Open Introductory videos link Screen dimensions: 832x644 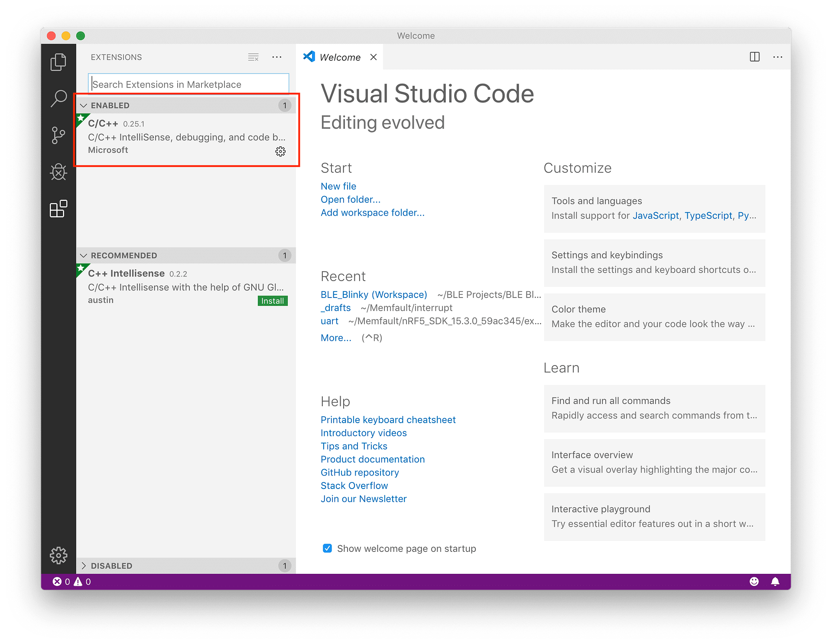(x=364, y=433)
